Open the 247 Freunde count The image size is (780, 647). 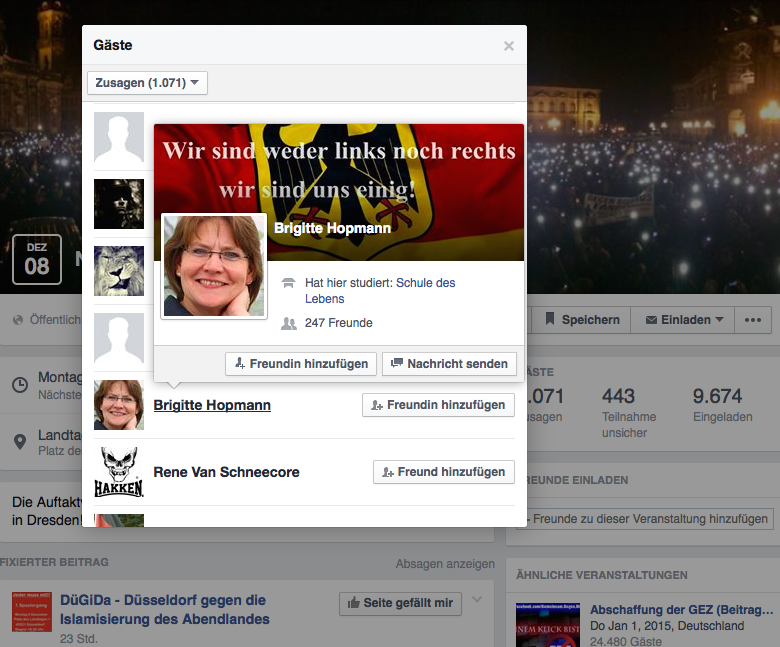[338, 323]
